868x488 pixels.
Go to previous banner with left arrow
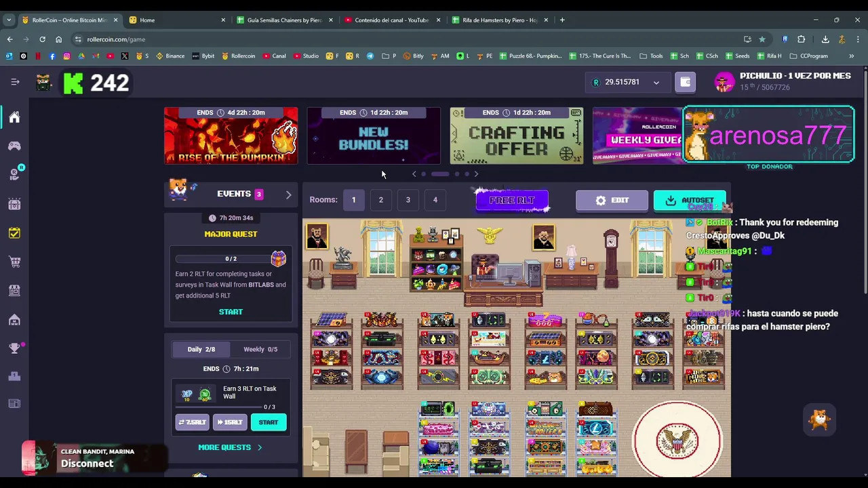414,174
